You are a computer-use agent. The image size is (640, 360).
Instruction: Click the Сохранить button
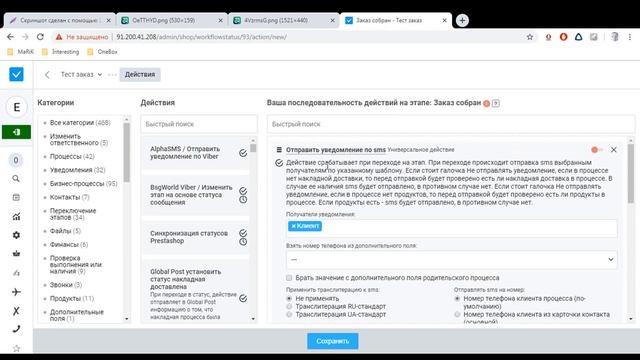click(333, 341)
